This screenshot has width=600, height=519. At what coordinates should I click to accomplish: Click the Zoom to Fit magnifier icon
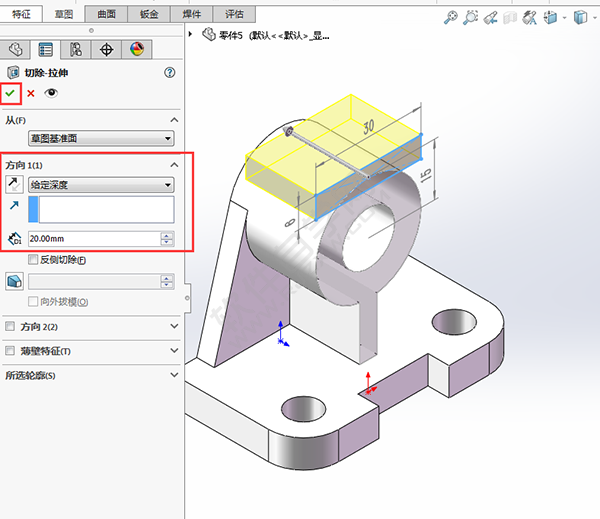(451, 17)
